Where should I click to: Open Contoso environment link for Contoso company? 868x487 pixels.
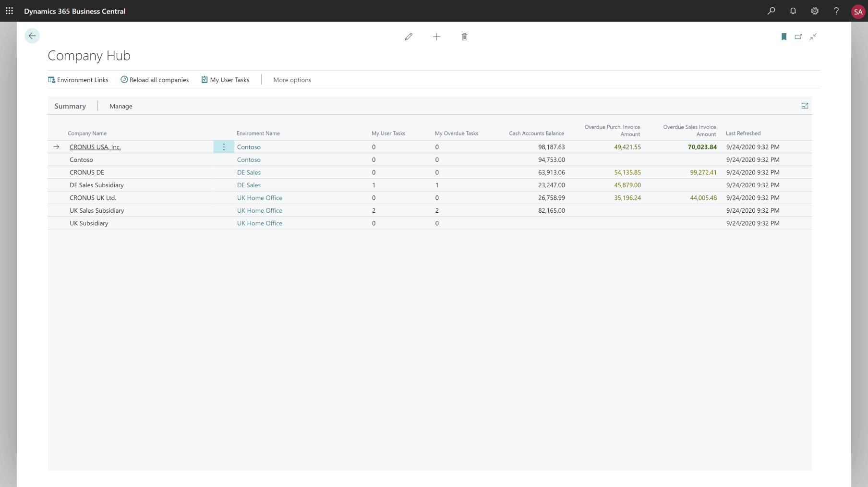click(x=249, y=159)
